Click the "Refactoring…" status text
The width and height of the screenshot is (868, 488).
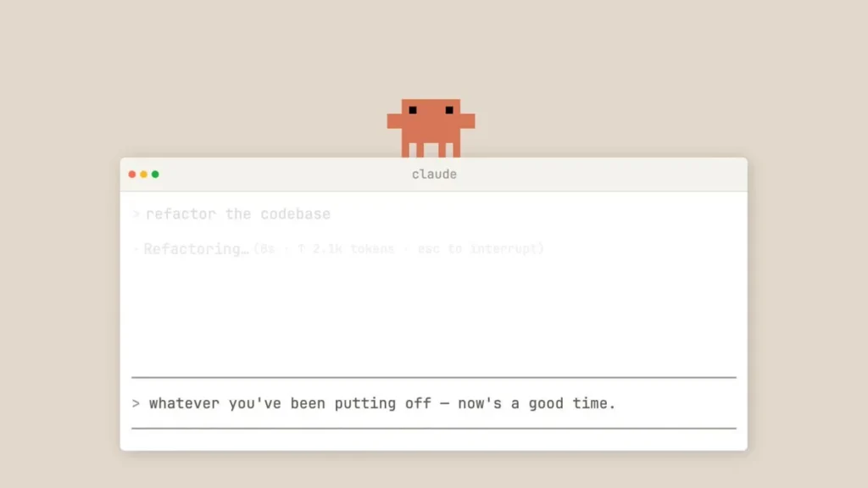[196, 249]
